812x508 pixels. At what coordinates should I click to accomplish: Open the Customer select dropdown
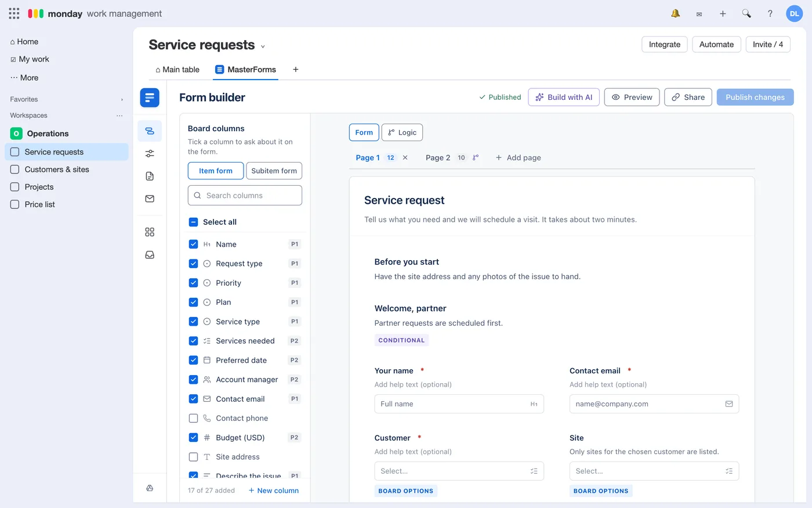click(459, 471)
